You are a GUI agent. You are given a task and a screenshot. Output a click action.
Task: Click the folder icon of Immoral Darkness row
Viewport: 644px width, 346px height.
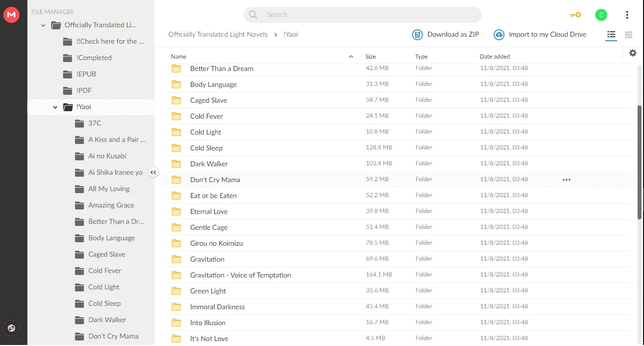click(176, 307)
